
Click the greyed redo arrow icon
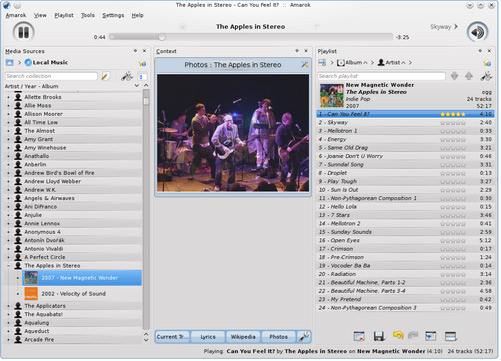pos(413,335)
